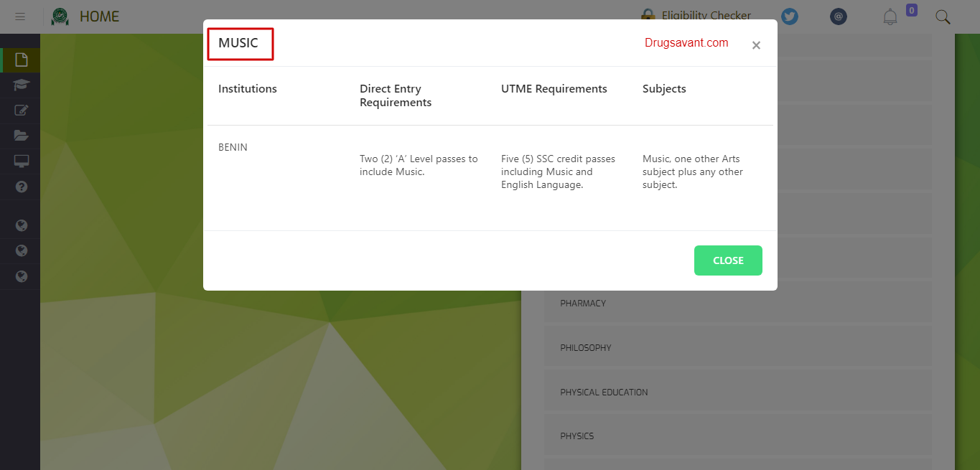This screenshot has width=980, height=470.
Task: Open the document page sidebar icon
Action: point(22,60)
